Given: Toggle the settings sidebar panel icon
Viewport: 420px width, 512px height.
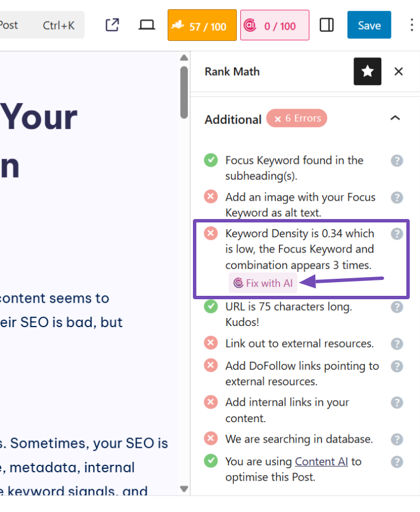Looking at the screenshot, I should pos(327,25).
